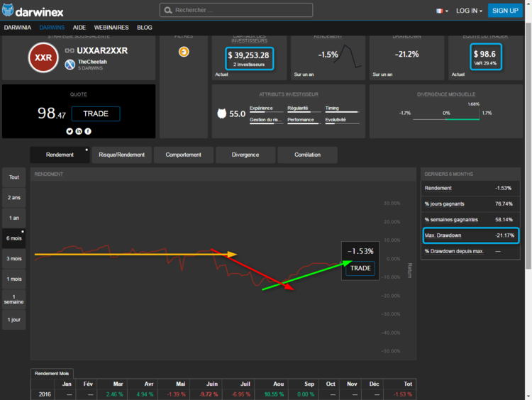Click the Facebook share icon
Screen dimensions: 532x400
[88, 131]
